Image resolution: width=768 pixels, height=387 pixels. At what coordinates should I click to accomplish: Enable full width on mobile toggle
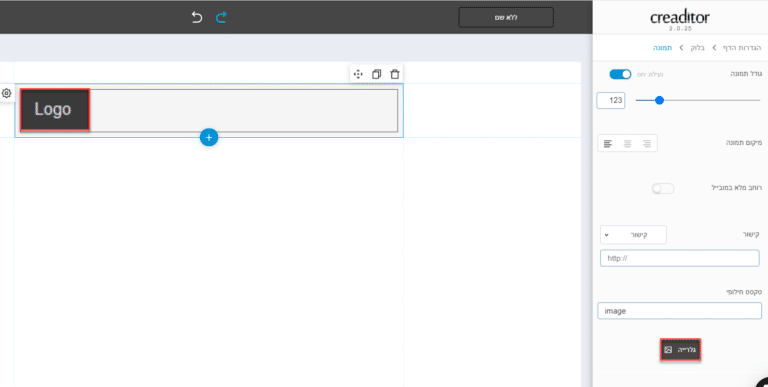pos(663,189)
